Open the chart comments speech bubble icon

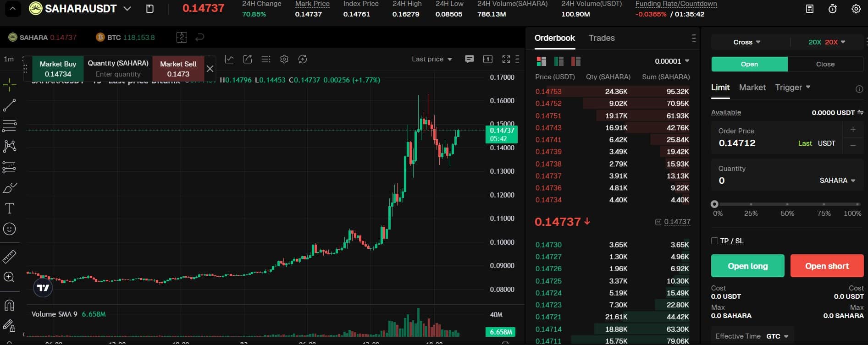pos(469,59)
